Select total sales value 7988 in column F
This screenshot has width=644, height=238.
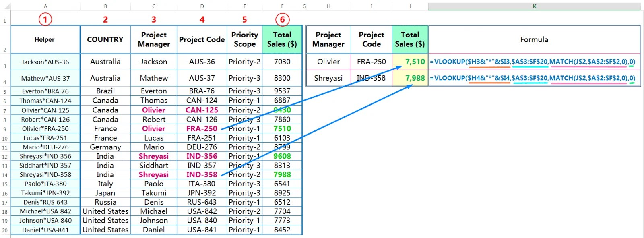282,175
